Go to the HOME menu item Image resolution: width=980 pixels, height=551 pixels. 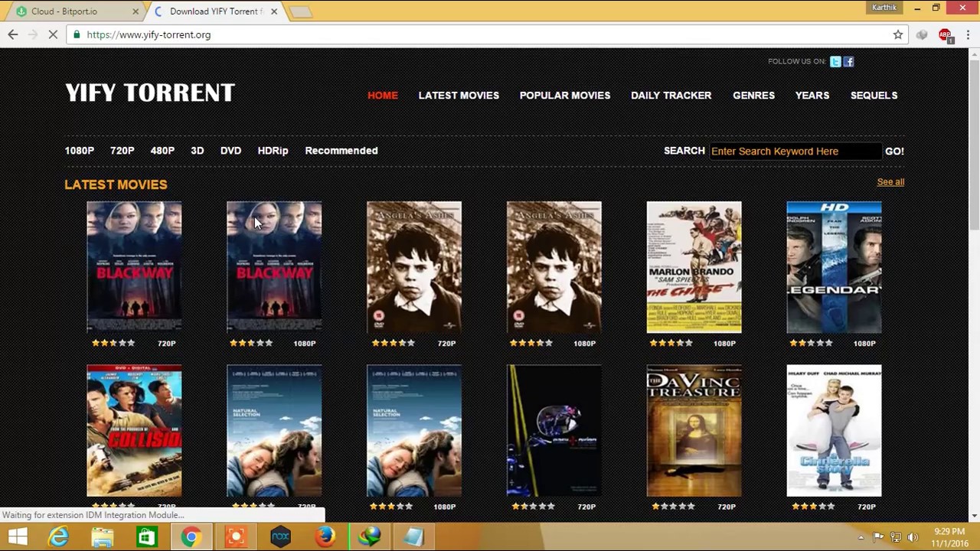(x=383, y=96)
